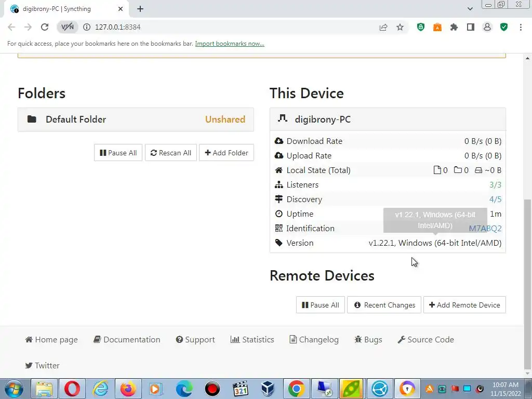Click the Uptime clock icon
Viewport: 532px width, 399px height.
(x=279, y=214)
